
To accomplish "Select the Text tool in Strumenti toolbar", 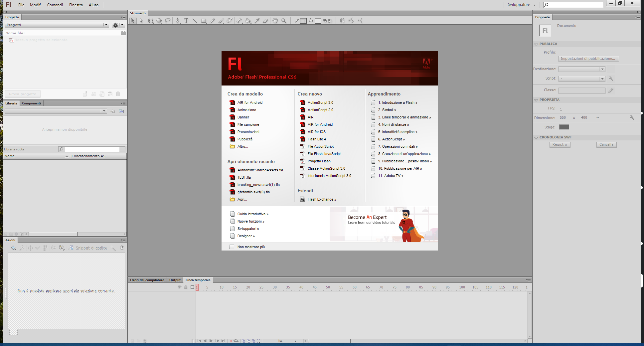I will (186, 21).
